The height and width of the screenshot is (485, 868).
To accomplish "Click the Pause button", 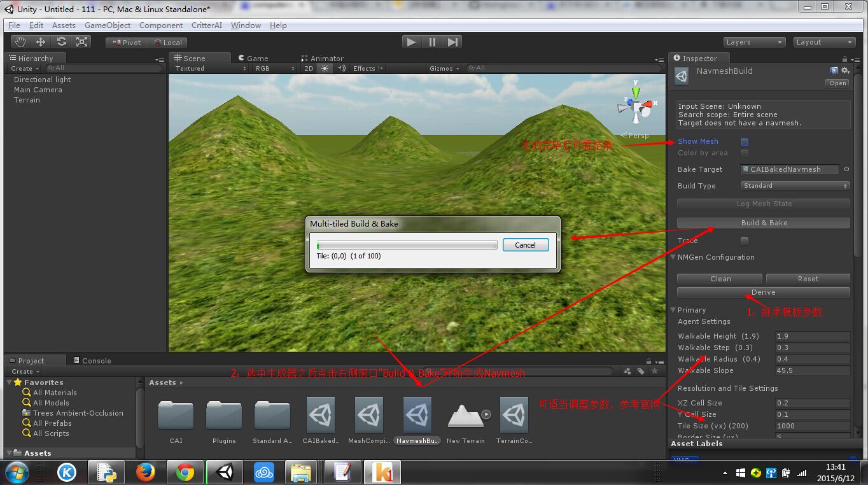I will point(432,42).
